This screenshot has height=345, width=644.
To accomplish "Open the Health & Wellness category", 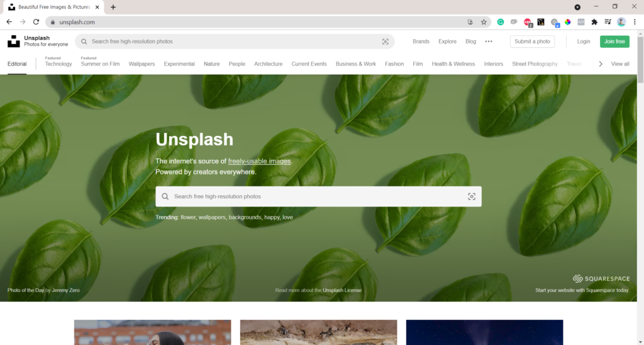I will (x=453, y=64).
